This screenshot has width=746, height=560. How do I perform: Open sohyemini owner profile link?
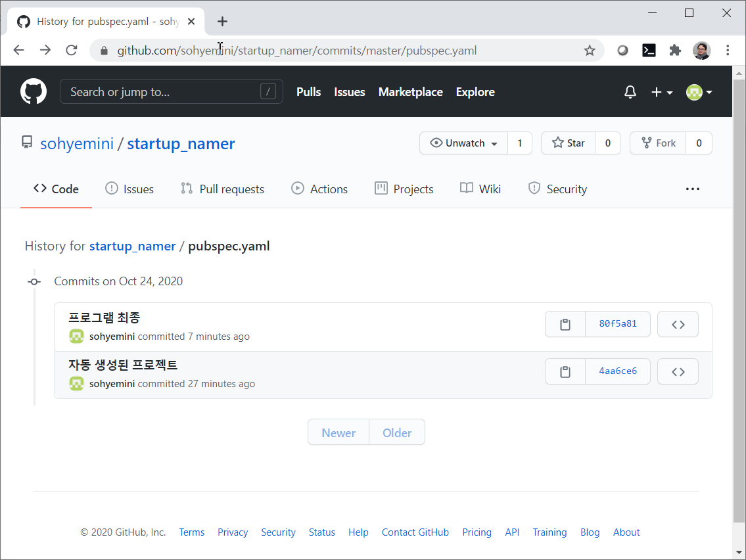click(77, 143)
